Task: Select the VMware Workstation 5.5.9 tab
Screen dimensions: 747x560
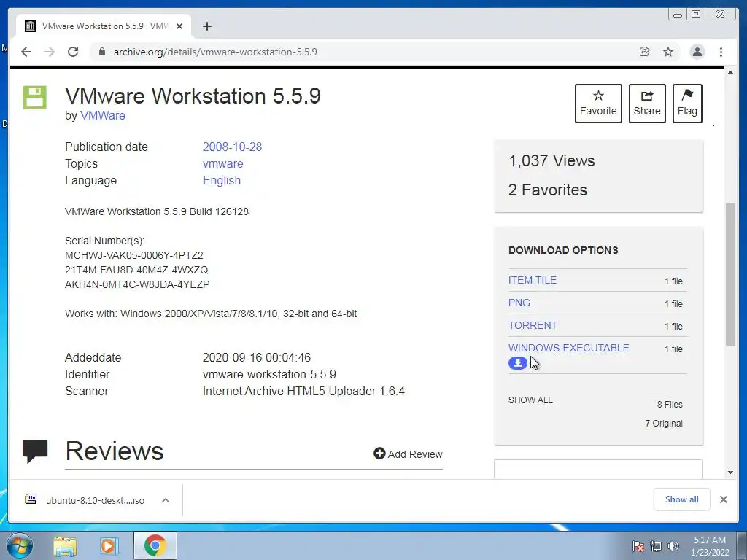Action: point(104,26)
